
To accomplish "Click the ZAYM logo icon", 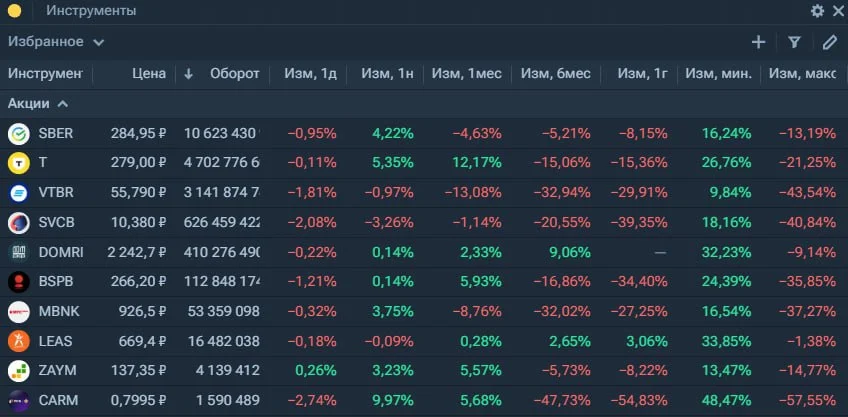I will click(18, 371).
